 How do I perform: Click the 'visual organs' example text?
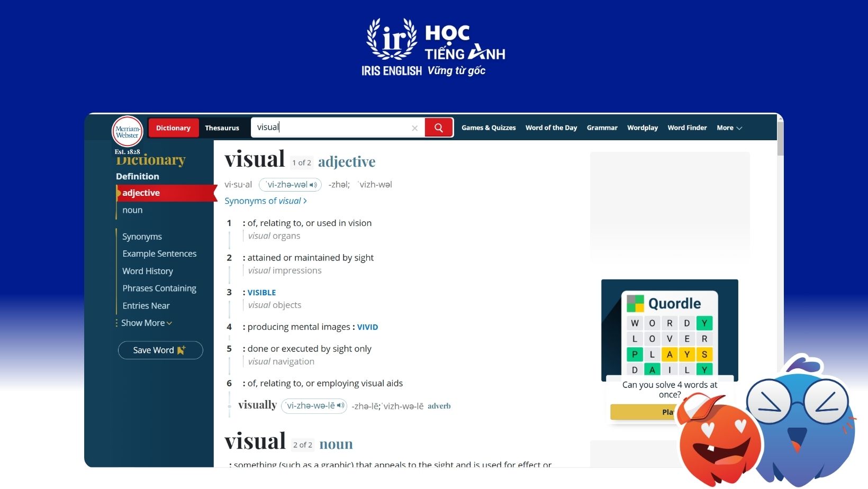[x=274, y=236]
